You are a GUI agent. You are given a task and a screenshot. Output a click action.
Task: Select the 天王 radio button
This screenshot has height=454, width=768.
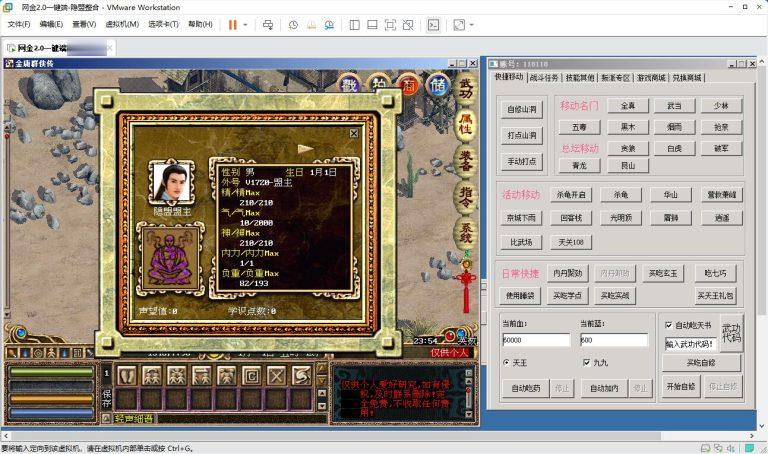(507, 363)
